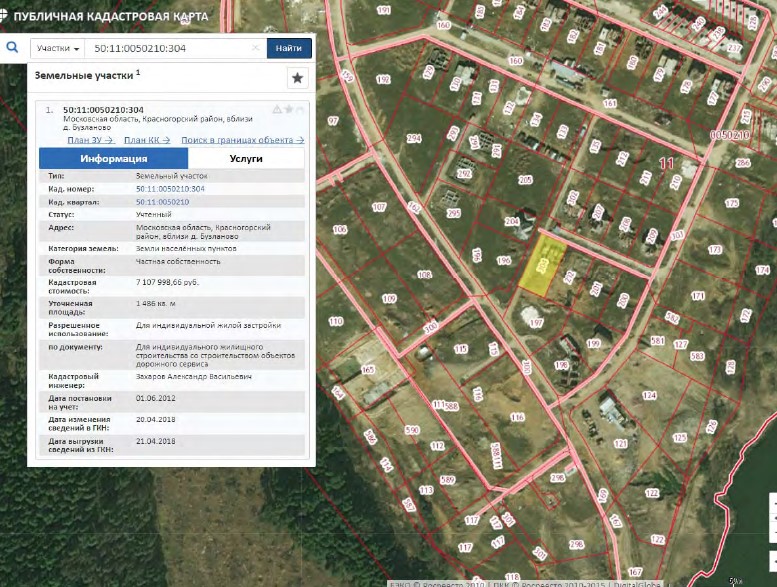This screenshot has height=587, width=777.
Task: Switch to the Услуги tab
Action: (245, 158)
